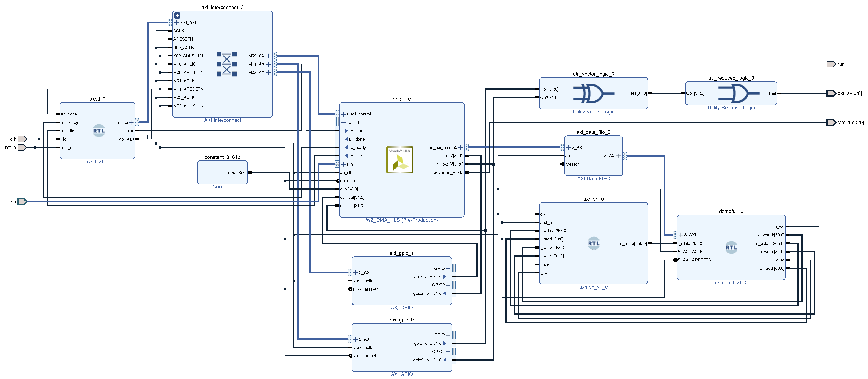
Task: Expand the axi_interconnect_0 hierarchy plus button
Action: [177, 15]
